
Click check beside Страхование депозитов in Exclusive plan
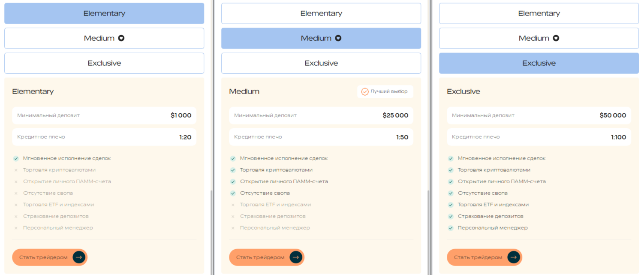(x=451, y=217)
